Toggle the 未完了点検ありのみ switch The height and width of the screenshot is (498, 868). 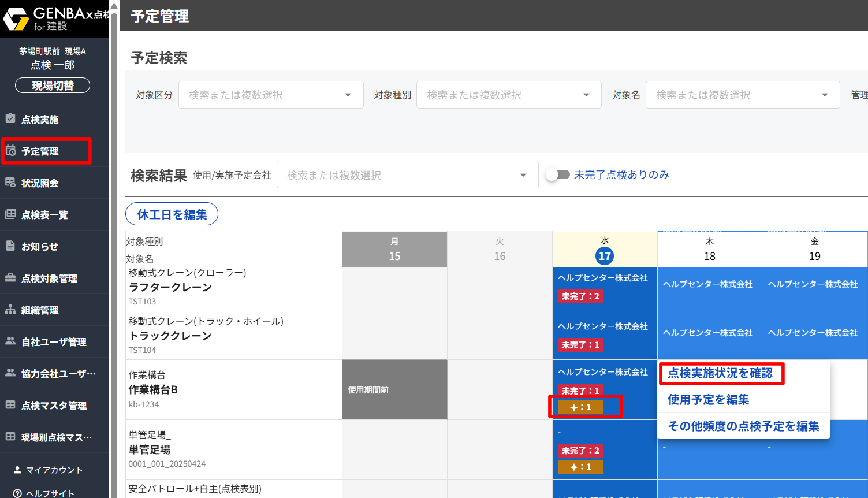coord(558,174)
